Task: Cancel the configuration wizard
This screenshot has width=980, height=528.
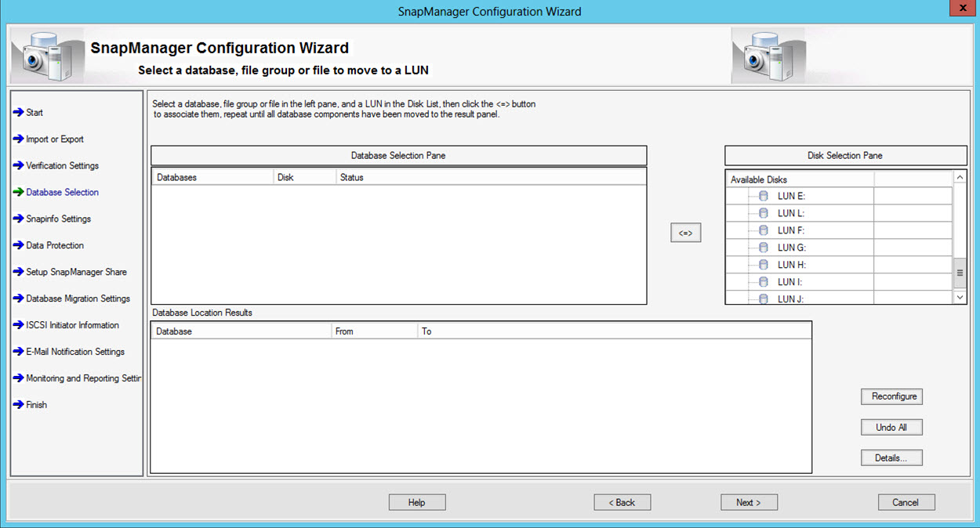Action: (x=906, y=502)
